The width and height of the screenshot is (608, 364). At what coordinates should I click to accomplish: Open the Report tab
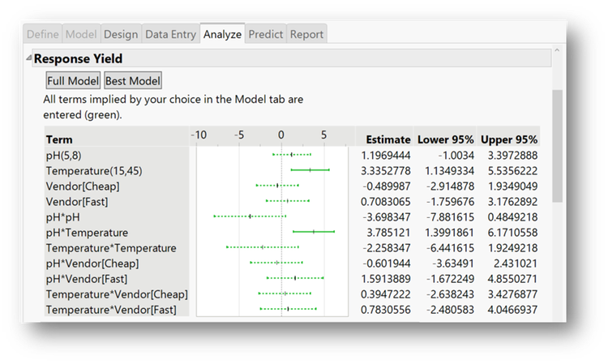pos(306,34)
